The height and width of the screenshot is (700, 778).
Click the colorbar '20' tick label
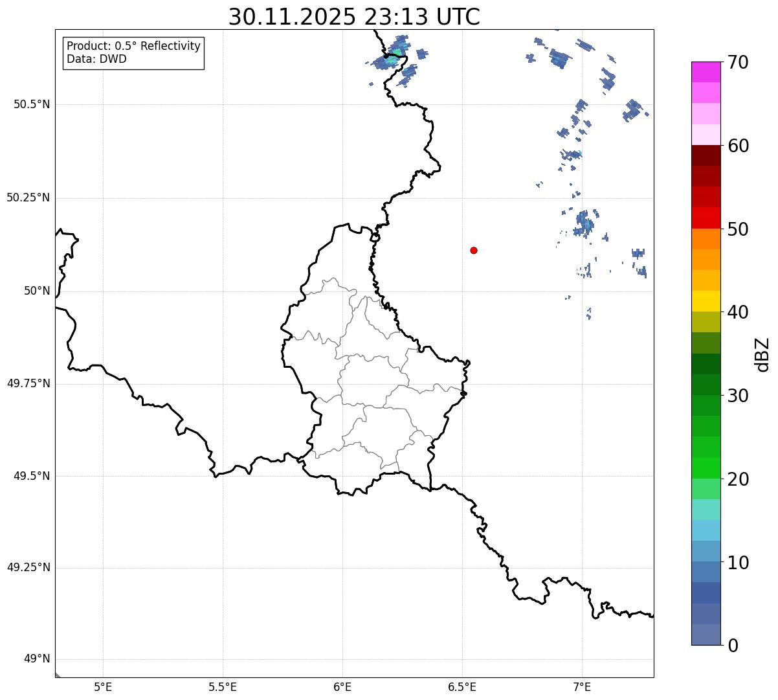[739, 479]
